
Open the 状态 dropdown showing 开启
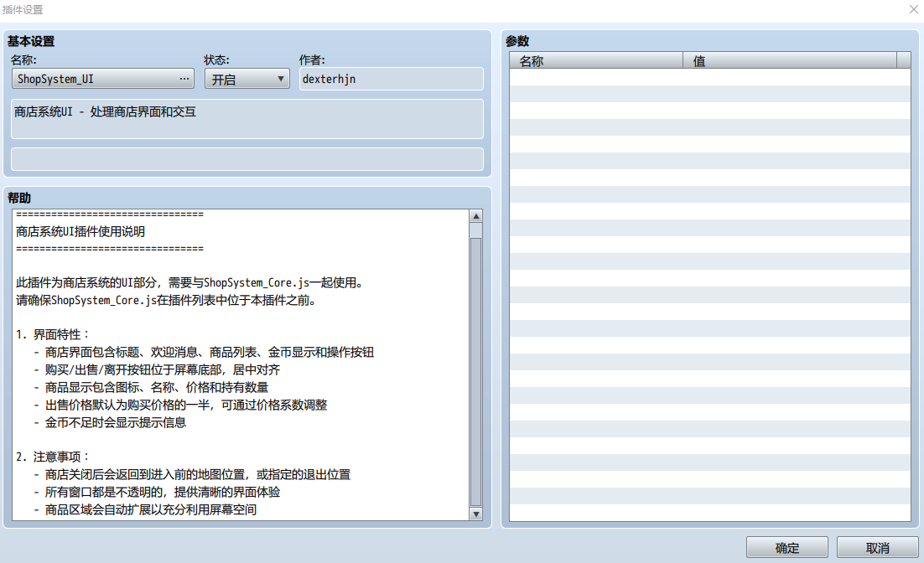[247, 79]
